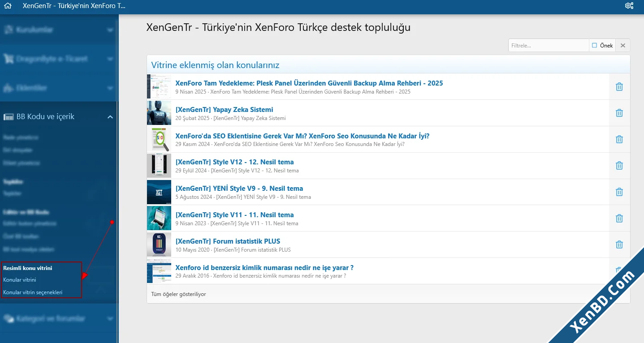Open Konular vitrini in the sidebar
This screenshot has width=644, height=343.
coord(20,280)
